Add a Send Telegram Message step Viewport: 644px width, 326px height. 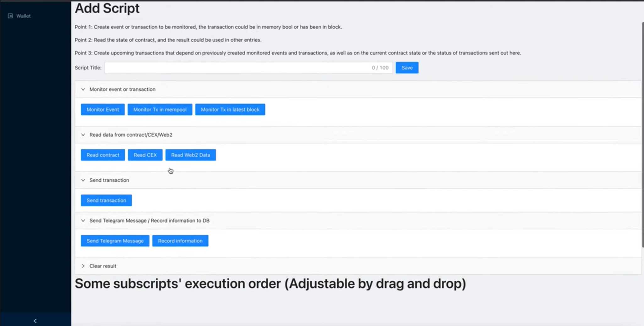[115, 241]
